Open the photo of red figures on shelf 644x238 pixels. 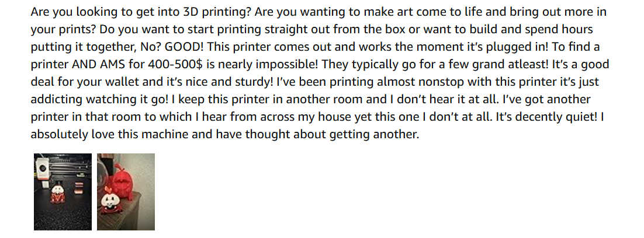point(126,191)
